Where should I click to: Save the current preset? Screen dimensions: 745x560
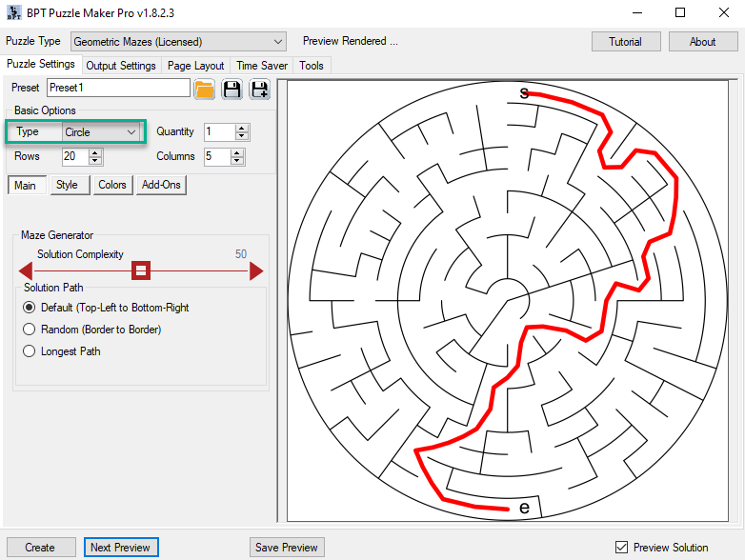232,90
